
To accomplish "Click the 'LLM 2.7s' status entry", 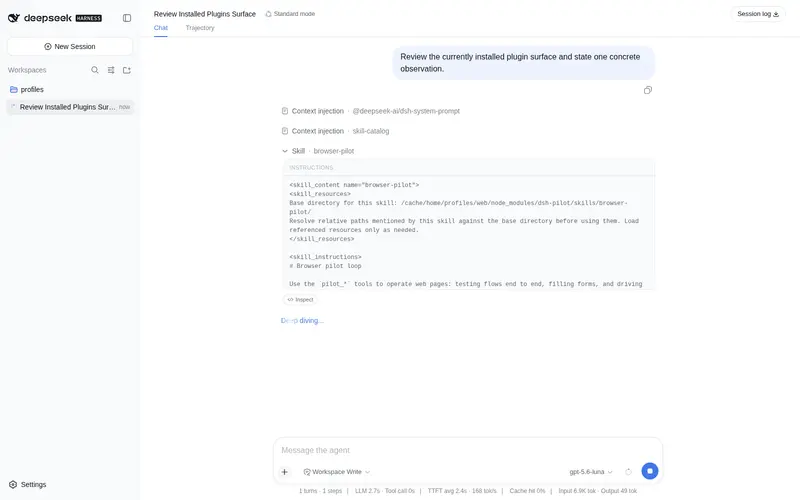I will [x=367, y=491].
